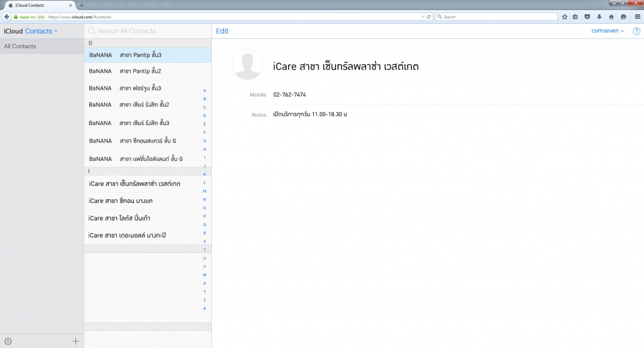The width and height of the screenshot is (644, 348).
Task: Click the browser Search box
Action: tap(496, 17)
